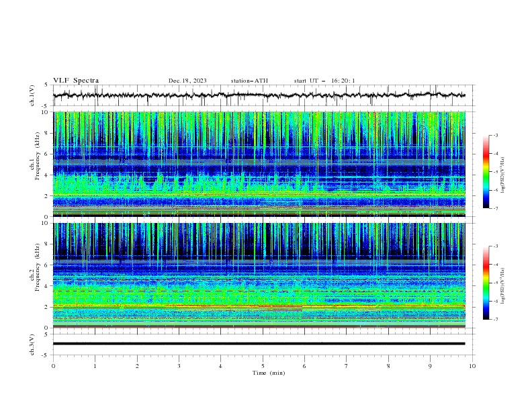Click the time axis tick label "8"
Image resolution: width=532 pixels, height=411 pixels.
tap(388, 366)
